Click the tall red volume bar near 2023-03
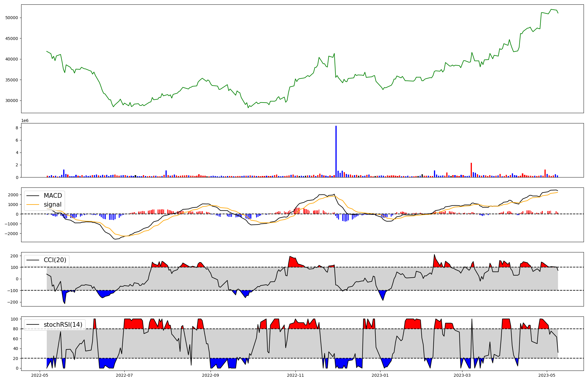The height and width of the screenshot is (382, 588). (x=471, y=170)
